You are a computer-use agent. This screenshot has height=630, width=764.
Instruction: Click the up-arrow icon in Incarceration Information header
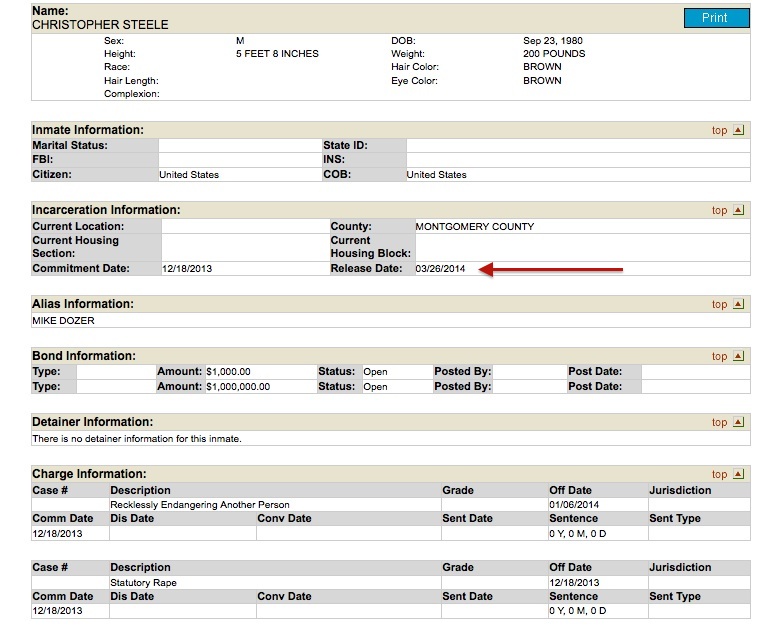pos(739,210)
